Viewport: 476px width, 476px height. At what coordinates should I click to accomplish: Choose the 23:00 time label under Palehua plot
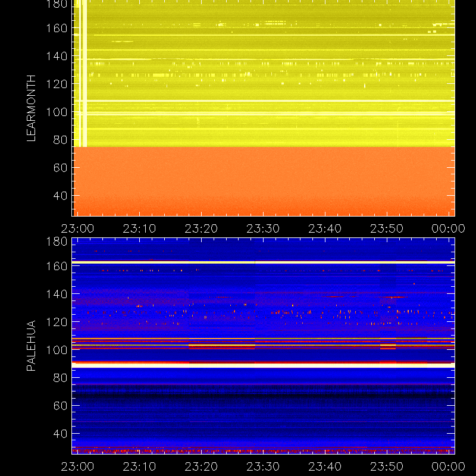77,466
